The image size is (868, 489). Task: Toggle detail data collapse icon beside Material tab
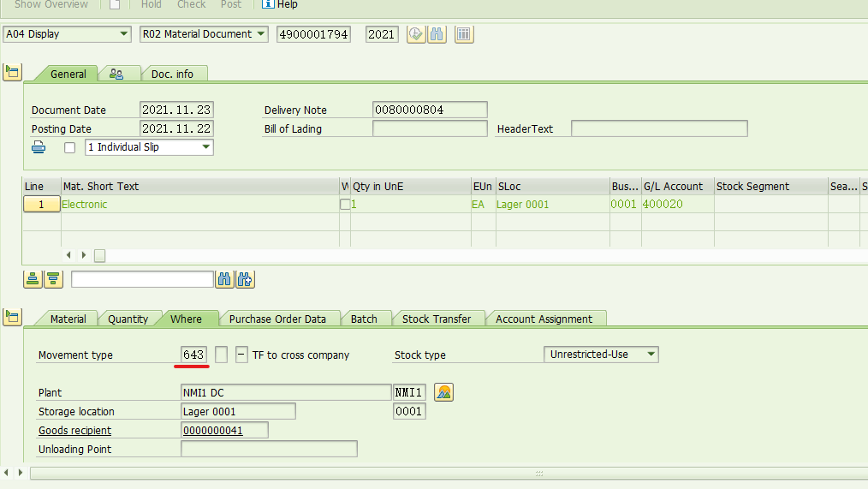12,317
